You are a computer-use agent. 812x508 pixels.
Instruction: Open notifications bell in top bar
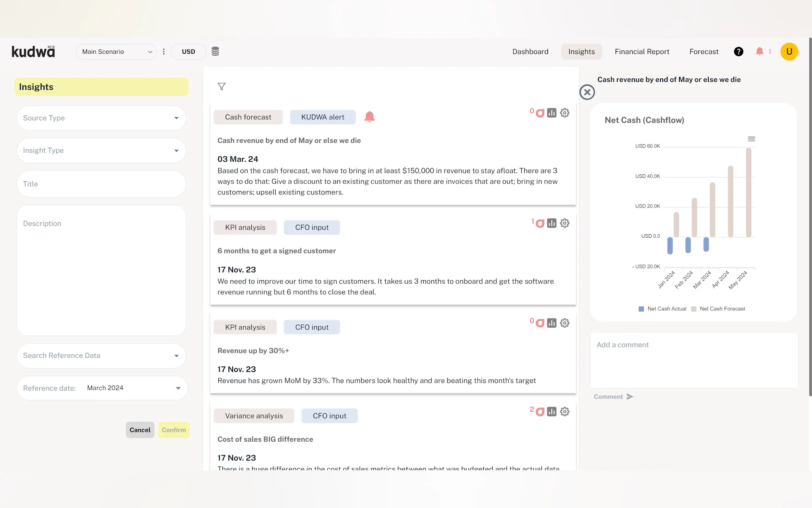[759, 52]
